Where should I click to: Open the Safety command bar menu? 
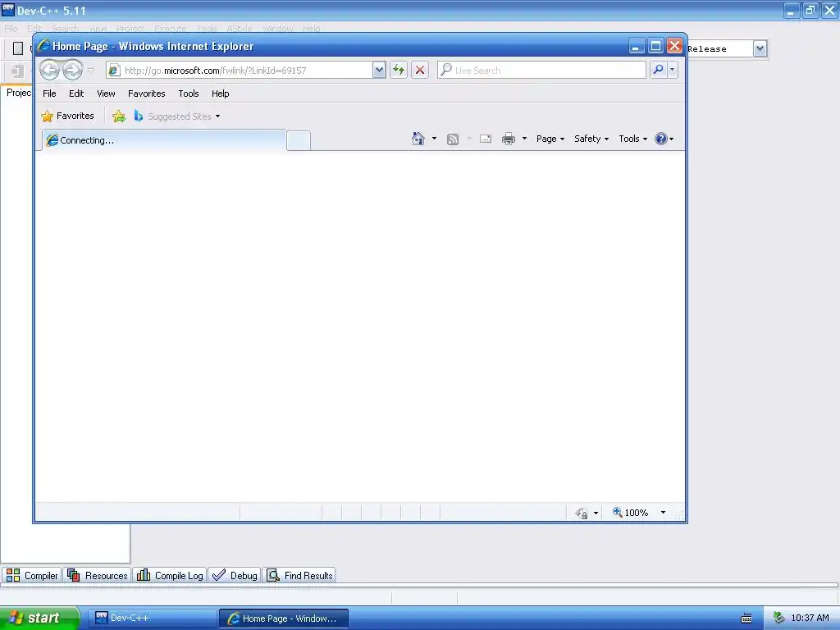tap(591, 139)
